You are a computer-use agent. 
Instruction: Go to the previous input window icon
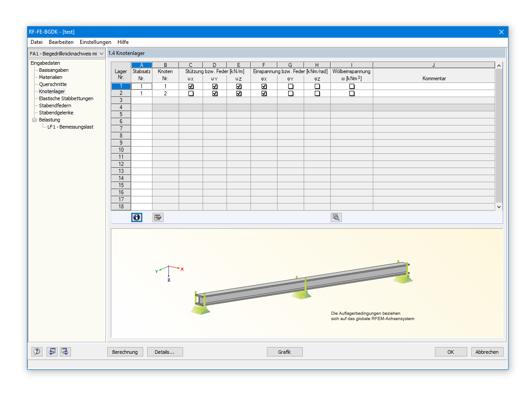[52, 352]
